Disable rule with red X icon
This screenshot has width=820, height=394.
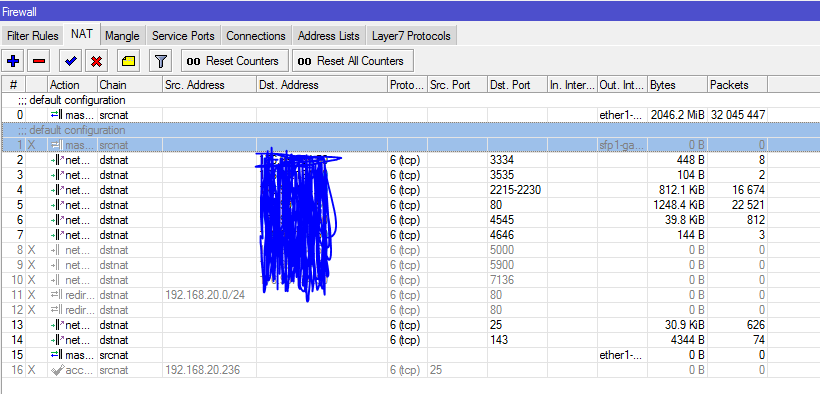click(x=96, y=61)
